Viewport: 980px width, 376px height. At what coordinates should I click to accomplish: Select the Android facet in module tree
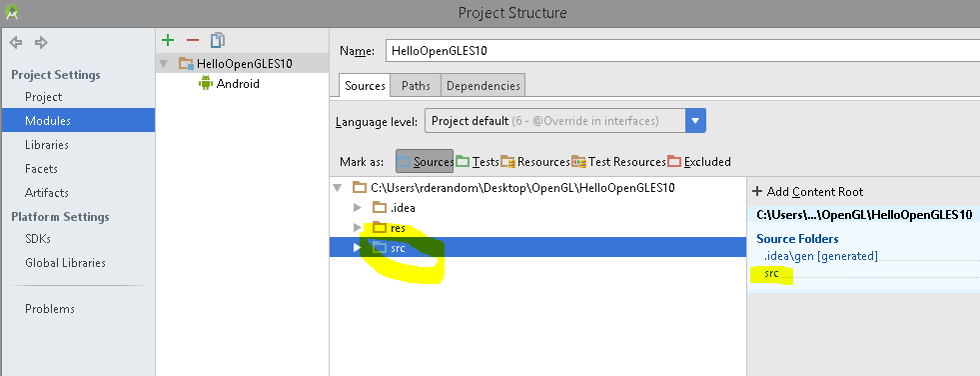[238, 83]
